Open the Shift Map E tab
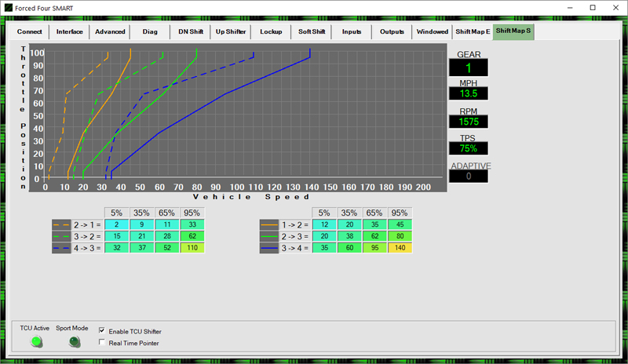This screenshot has width=628, height=364. click(x=472, y=32)
